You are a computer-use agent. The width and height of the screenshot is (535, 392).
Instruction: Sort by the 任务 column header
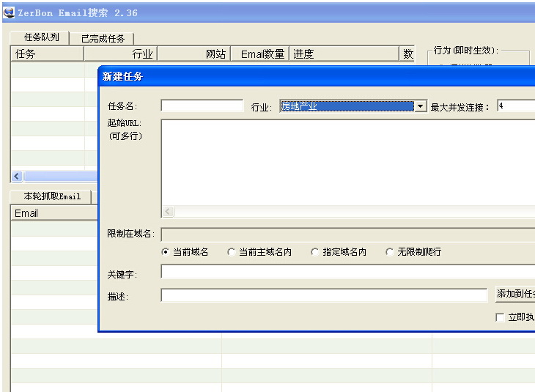pos(47,54)
